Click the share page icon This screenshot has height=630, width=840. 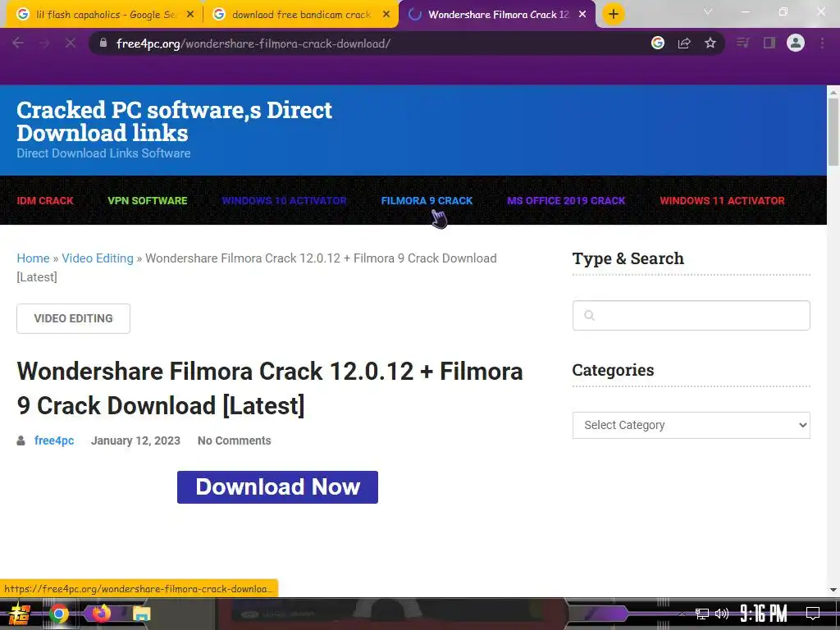684,43
